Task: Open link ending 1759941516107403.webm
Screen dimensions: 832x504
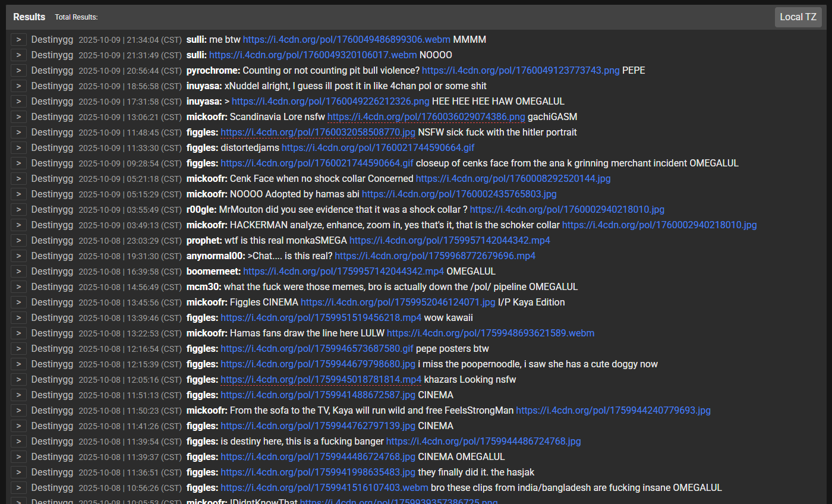Action: pyautogui.click(x=324, y=487)
